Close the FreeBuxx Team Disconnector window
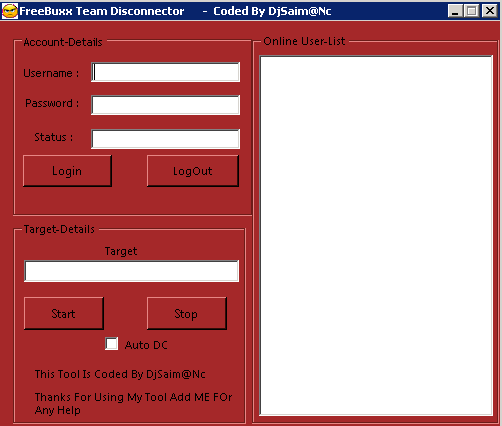This screenshot has height=426, width=502. click(490, 11)
